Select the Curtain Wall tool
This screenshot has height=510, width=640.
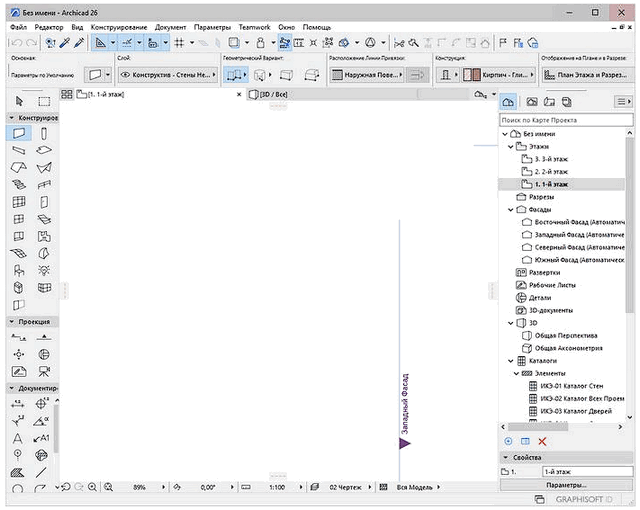(x=19, y=202)
